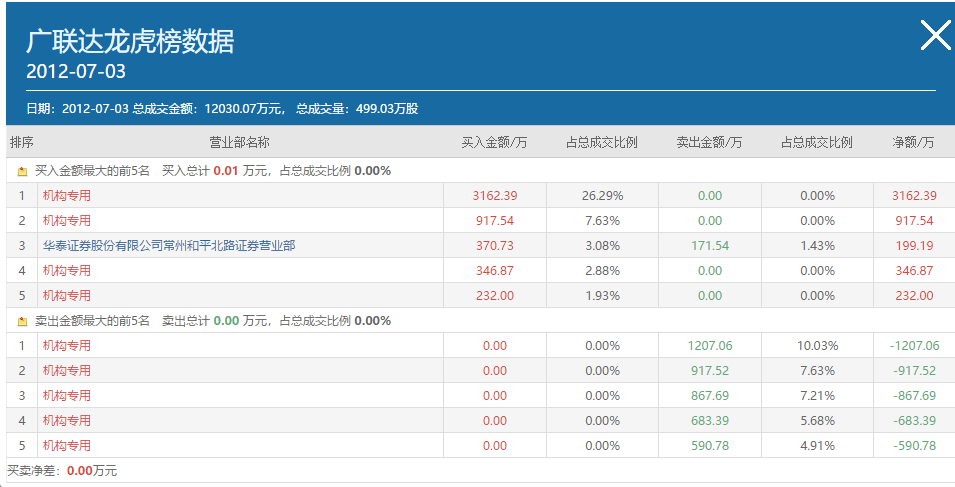This screenshot has height=487, width=955.
Task: Click the 1207.06 sell amount cell
Action: [x=710, y=345]
